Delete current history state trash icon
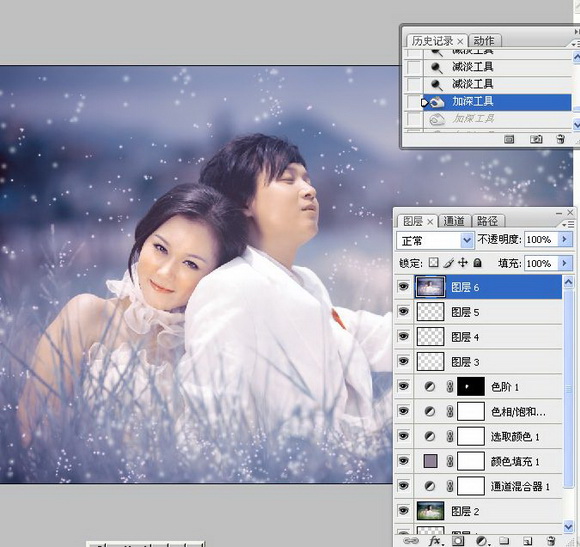The height and width of the screenshot is (547, 580). pyautogui.click(x=560, y=139)
